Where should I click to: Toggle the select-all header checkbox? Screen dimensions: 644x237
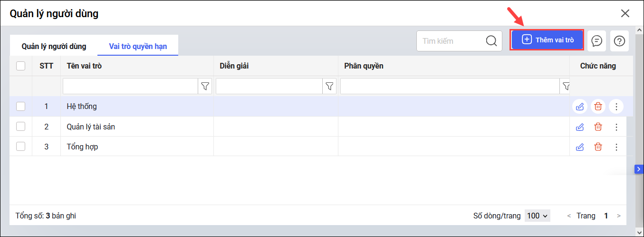21,66
